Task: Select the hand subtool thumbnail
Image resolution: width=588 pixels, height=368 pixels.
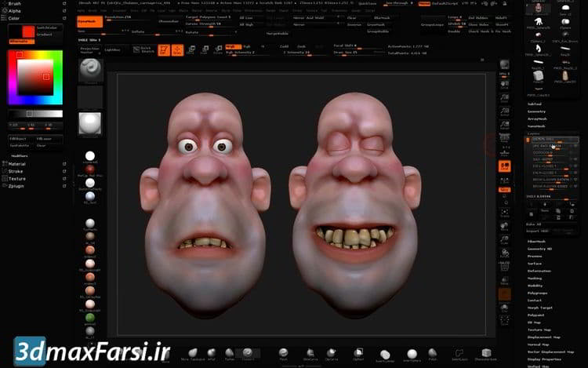Action: point(538,22)
